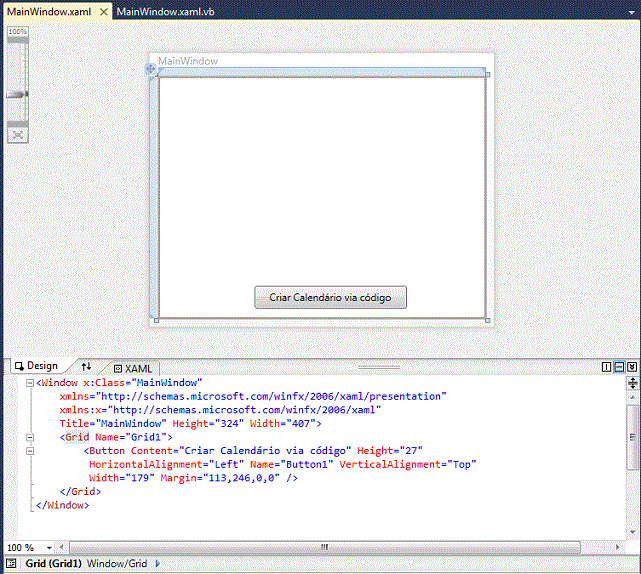
Task: Switch to the XAML pane tab
Action: (x=133, y=368)
